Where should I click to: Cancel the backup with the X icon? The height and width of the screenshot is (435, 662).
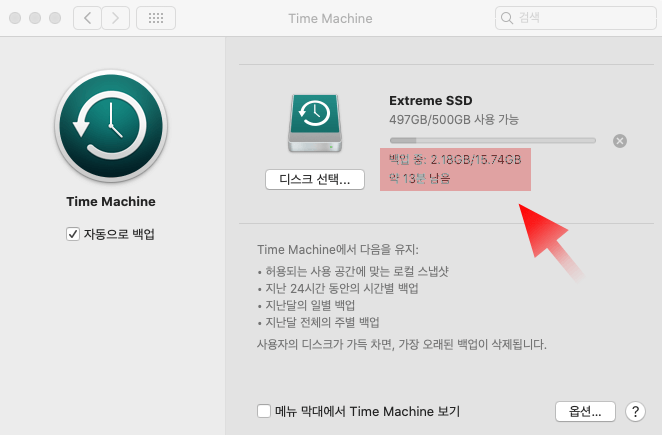point(620,141)
